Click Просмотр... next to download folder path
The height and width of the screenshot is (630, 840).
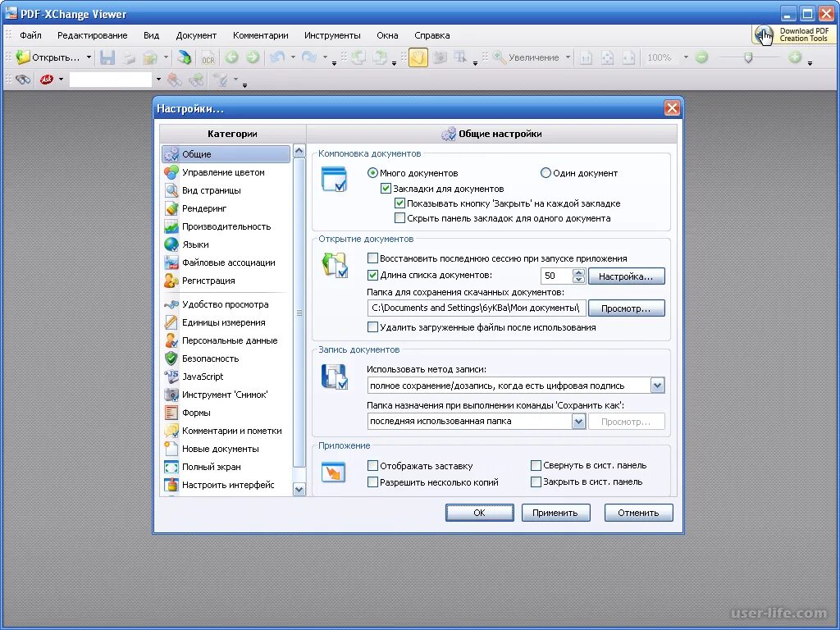626,308
